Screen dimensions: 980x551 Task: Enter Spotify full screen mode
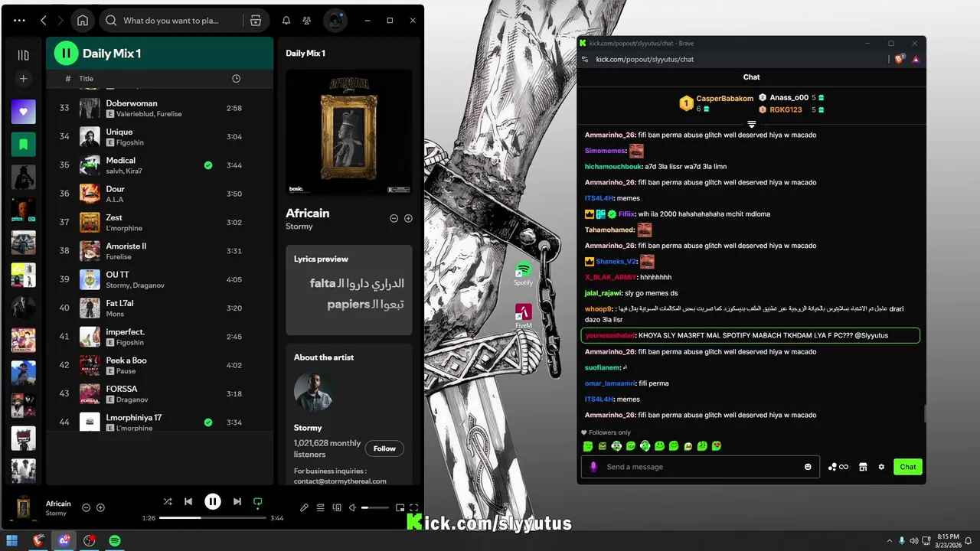click(x=414, y=507)
